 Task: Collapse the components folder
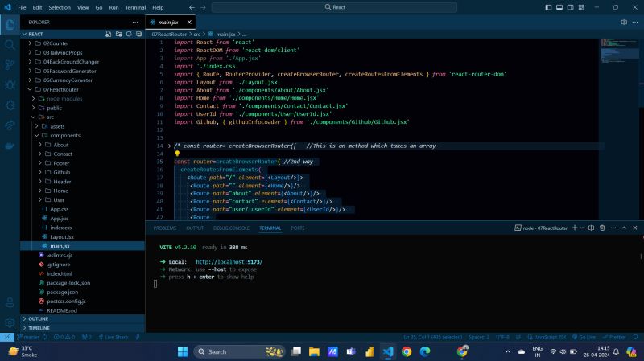click(82, 135)
